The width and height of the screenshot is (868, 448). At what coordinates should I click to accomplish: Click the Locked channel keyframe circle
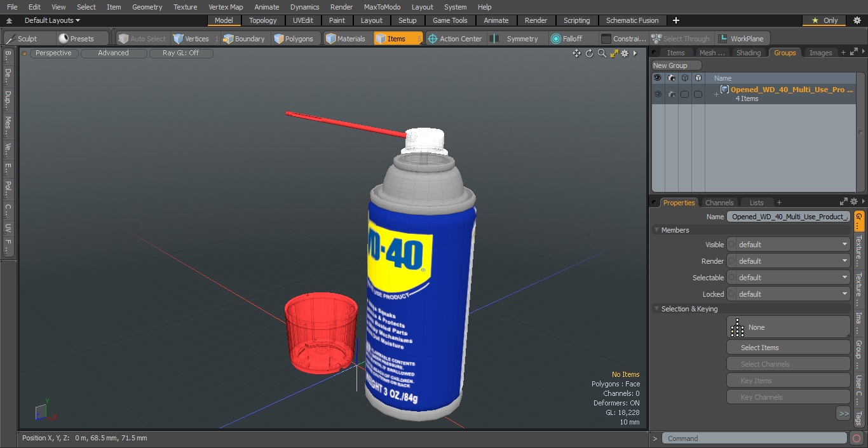tap(731, 294)
